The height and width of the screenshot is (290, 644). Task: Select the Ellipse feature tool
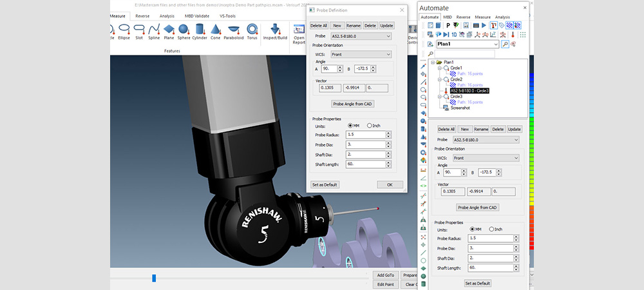coord(124,32)
